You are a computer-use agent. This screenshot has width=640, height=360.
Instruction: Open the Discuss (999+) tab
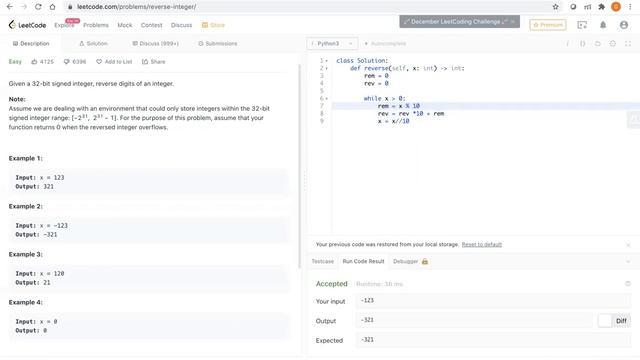[x=156, y=43]
